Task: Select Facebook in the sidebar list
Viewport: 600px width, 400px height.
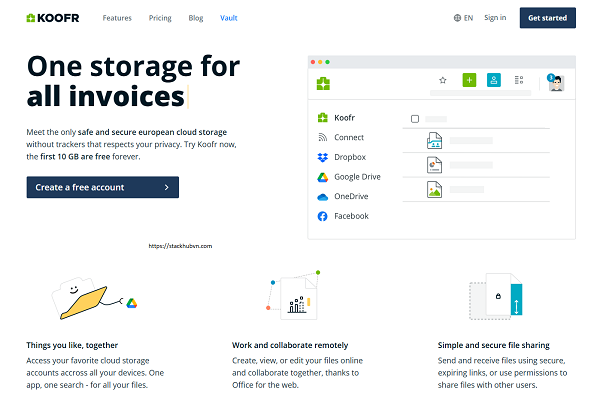Action: 343,216
